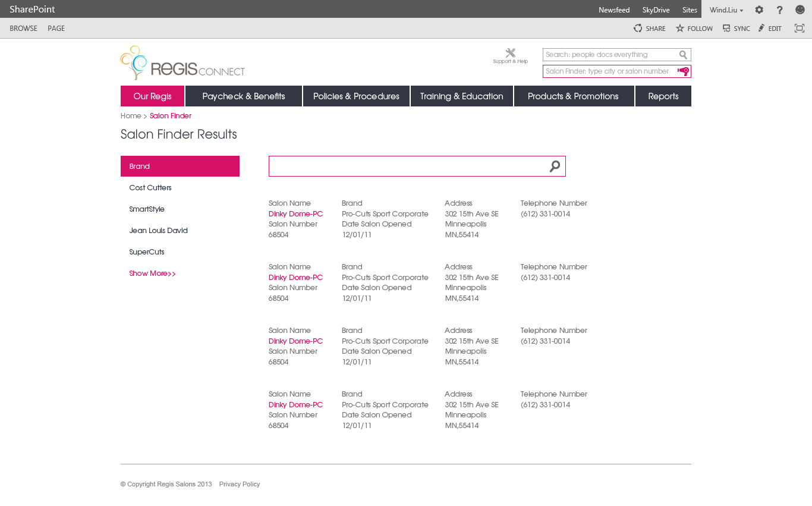Click the copyright Regis Salons 2013 text

coord(166,484)
